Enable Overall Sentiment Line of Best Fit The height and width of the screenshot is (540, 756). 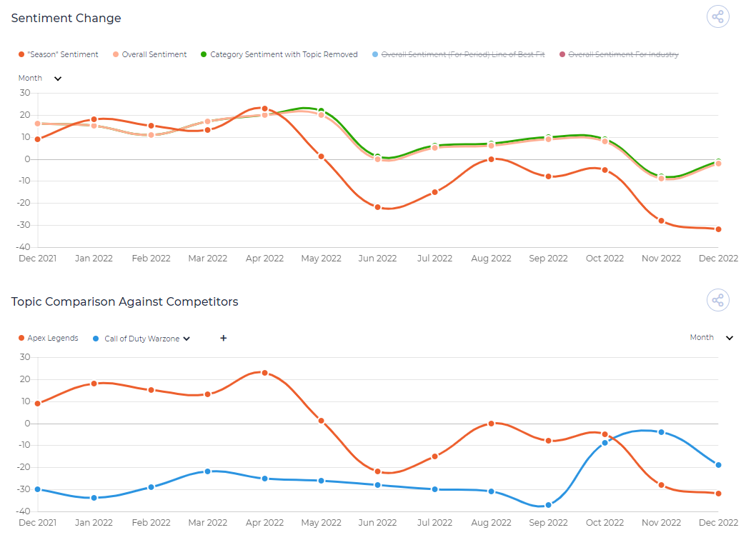(x=459, y=54)
